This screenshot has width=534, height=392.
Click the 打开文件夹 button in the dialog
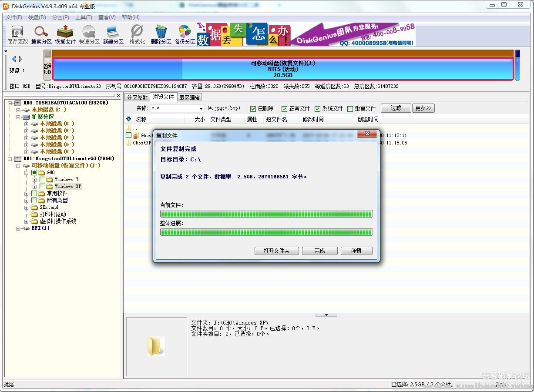(x=276, y=251)
